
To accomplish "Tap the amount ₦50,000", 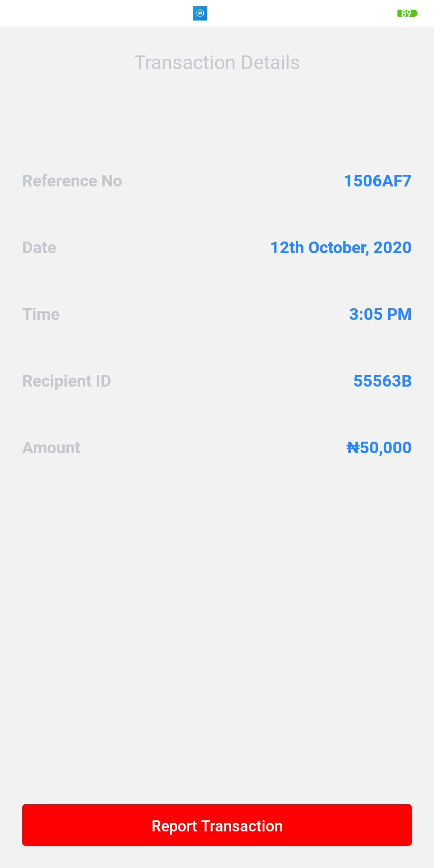I will (x=379, y=448).
